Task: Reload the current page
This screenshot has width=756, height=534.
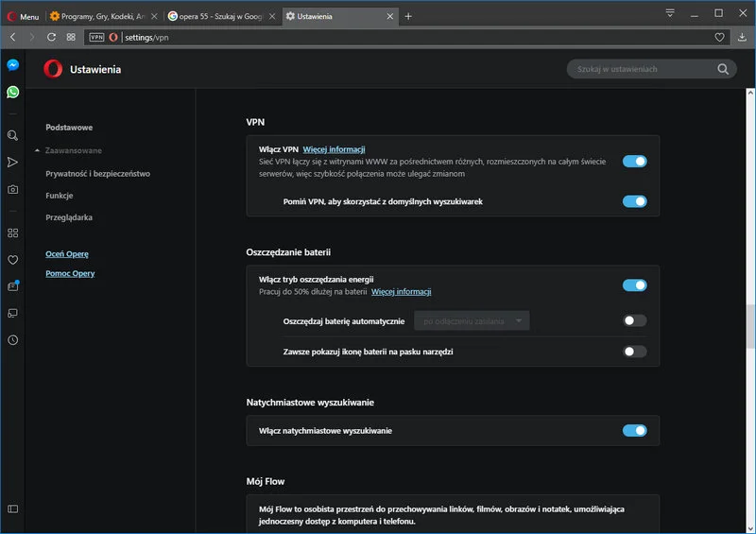Action: tap(51, 37)
